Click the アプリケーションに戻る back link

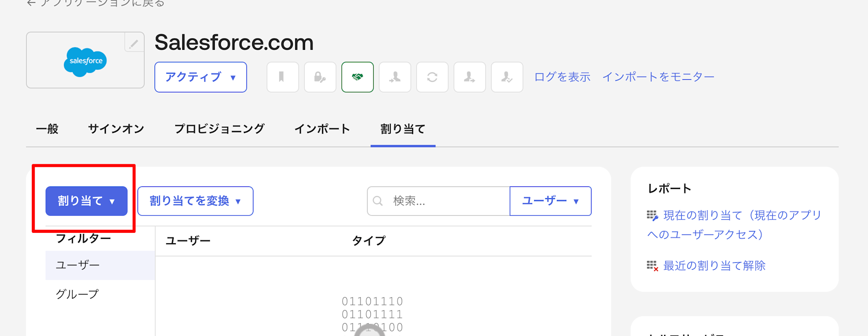pyautogui.click(x=95, y=3)
